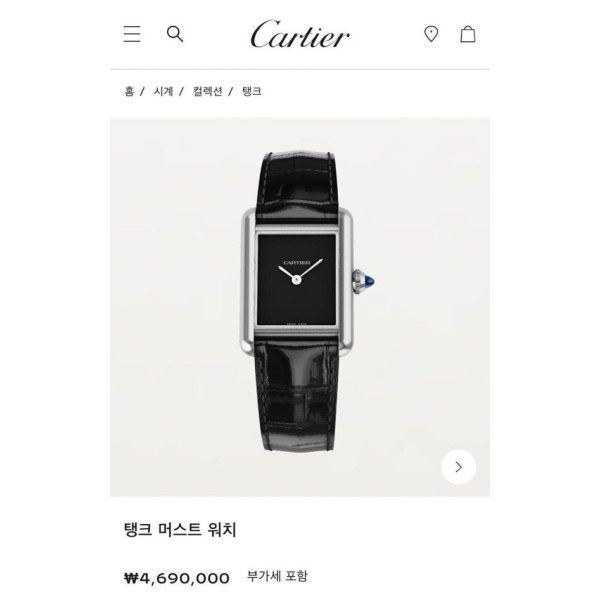Open the search magnifier icon
The image size is (600, 600).
(175, 34)
